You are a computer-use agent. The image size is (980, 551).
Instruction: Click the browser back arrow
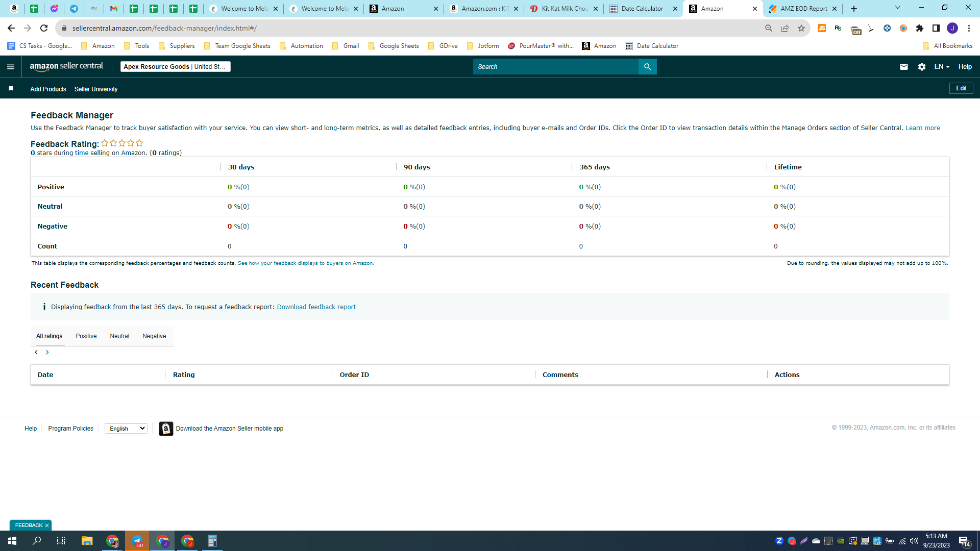pos(11,28)
